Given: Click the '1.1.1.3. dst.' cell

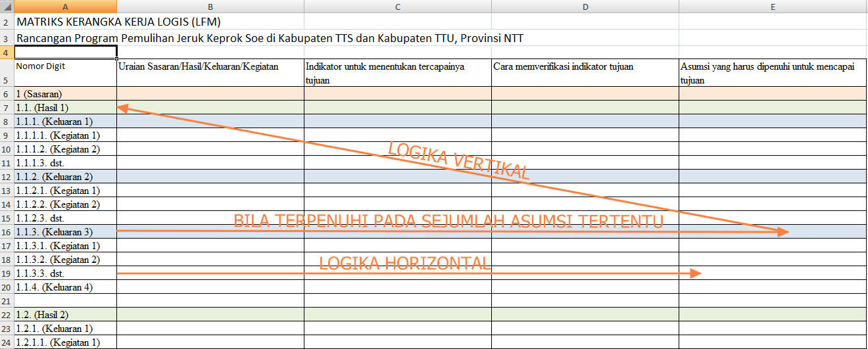Looking at the screenshot, I should [x=65, y=163].
